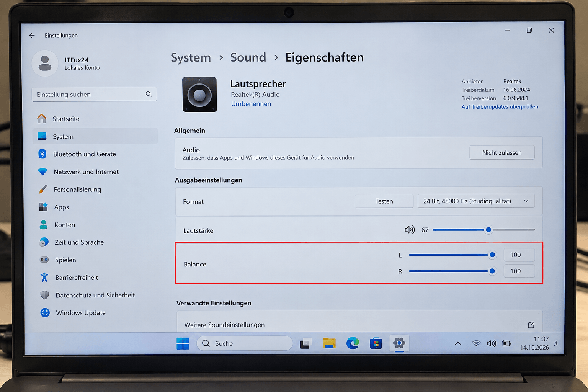Image resolution: width=588 pixels, height=392 pixels.
Task: Click the Barrierefreiheit accessibility icon
Action: (44, 277)
